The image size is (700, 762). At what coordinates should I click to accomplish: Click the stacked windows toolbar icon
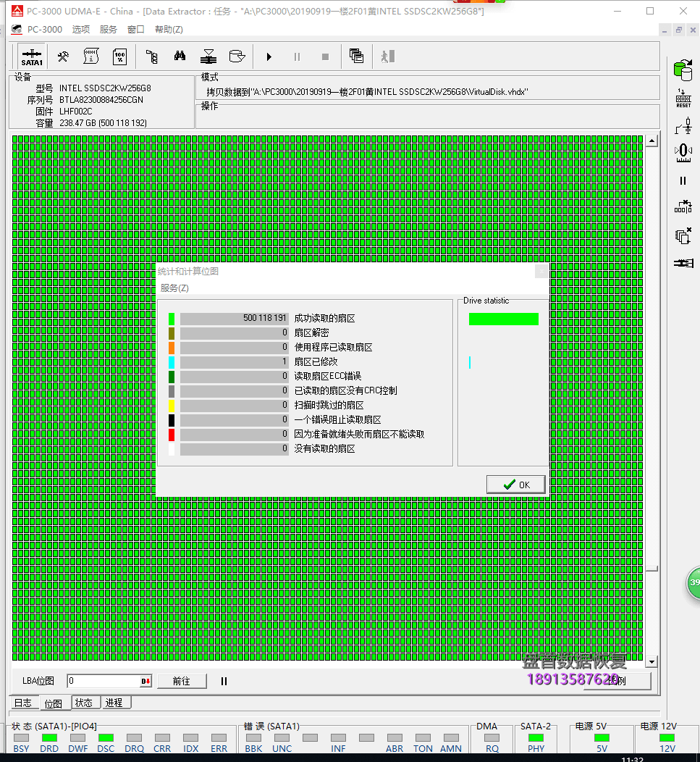pyautogui.click(x=355, y=56)
